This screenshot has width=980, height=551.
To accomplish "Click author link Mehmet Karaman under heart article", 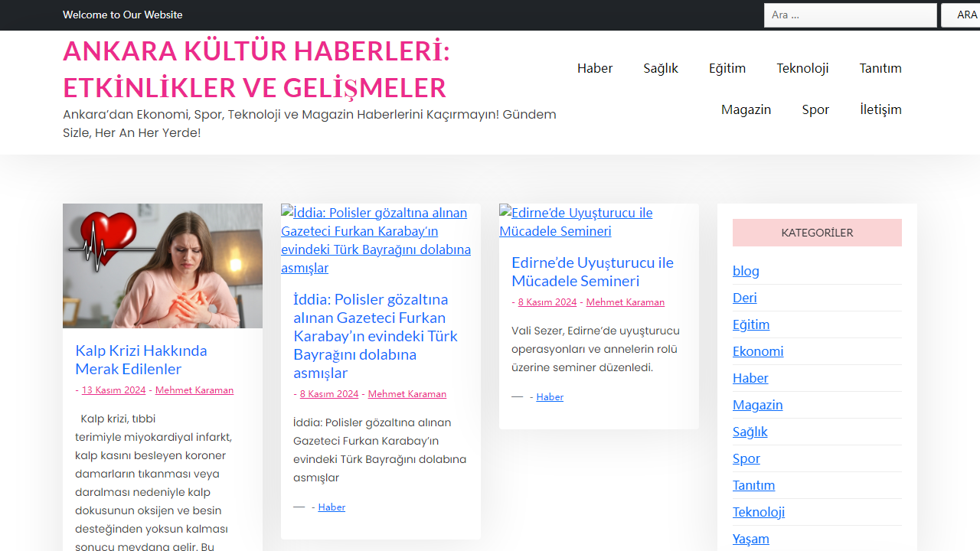I will pyautogui.click(x=194, y=390).
